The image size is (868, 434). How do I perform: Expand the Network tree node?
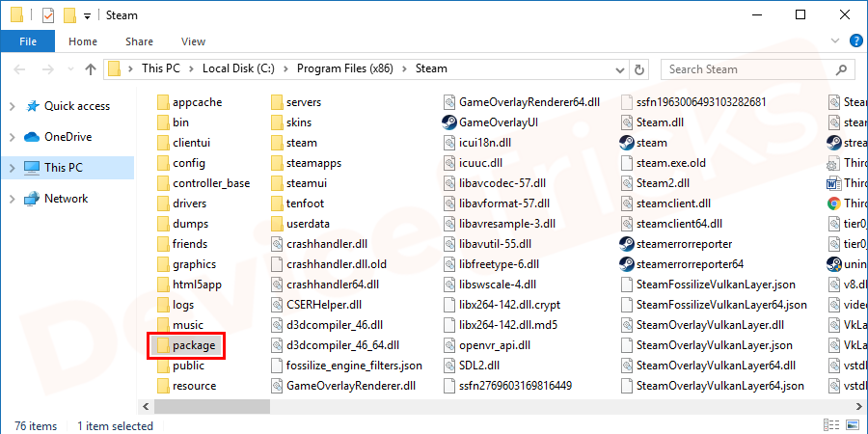coord(13,199)
